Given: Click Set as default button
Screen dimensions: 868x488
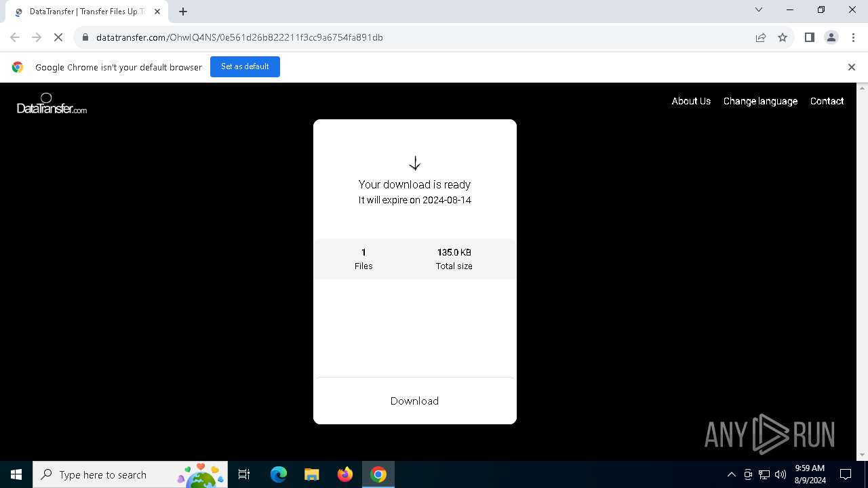Looking at the screenshot, I should coord(245,66).
